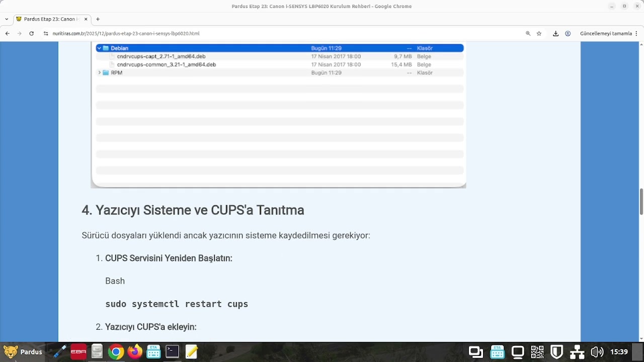
Task: Launch Firefox from the taskbar
Action: (134, 352)
